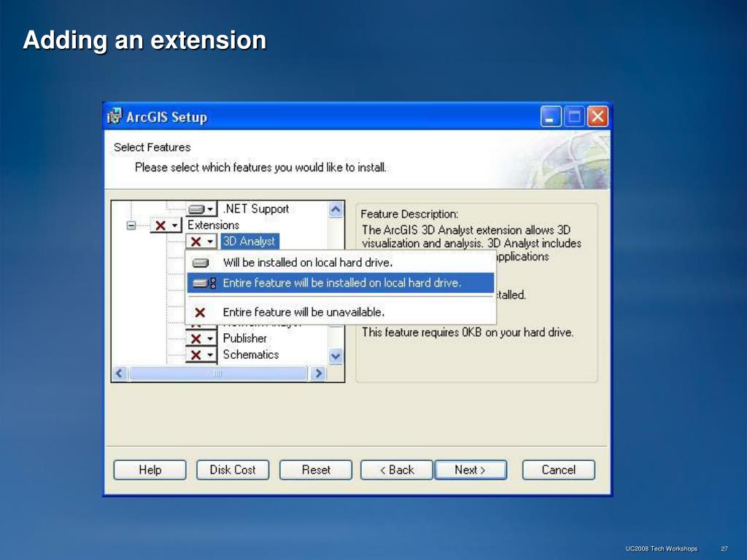Image resolution: width=747 pixels, height=560 pixels.
Task: Click the feature tree scroll down arrow
Action: click(x=336, y=356)
